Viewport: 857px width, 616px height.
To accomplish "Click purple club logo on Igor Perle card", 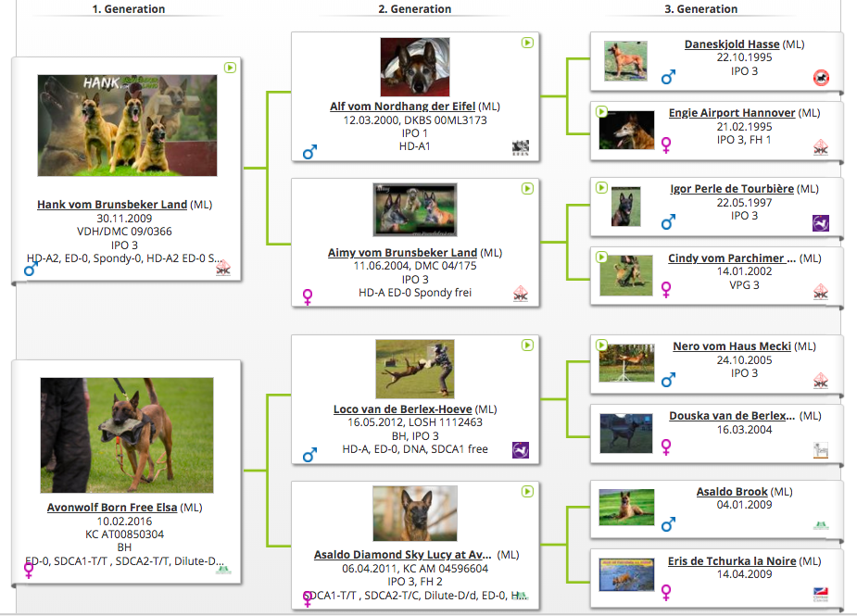I will pos(821,223).
